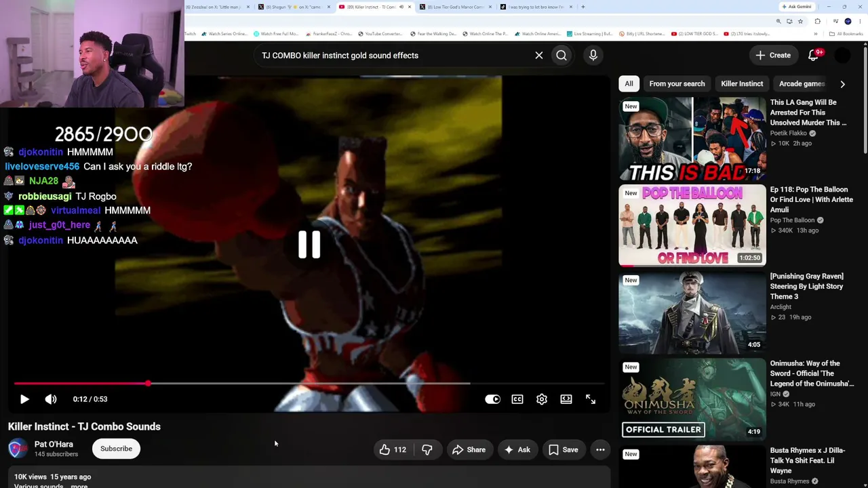This screenshot has width=868, height=488.
Task: Click the Ask button below the video
Action: pyautogui.click(x=517, y=449)
